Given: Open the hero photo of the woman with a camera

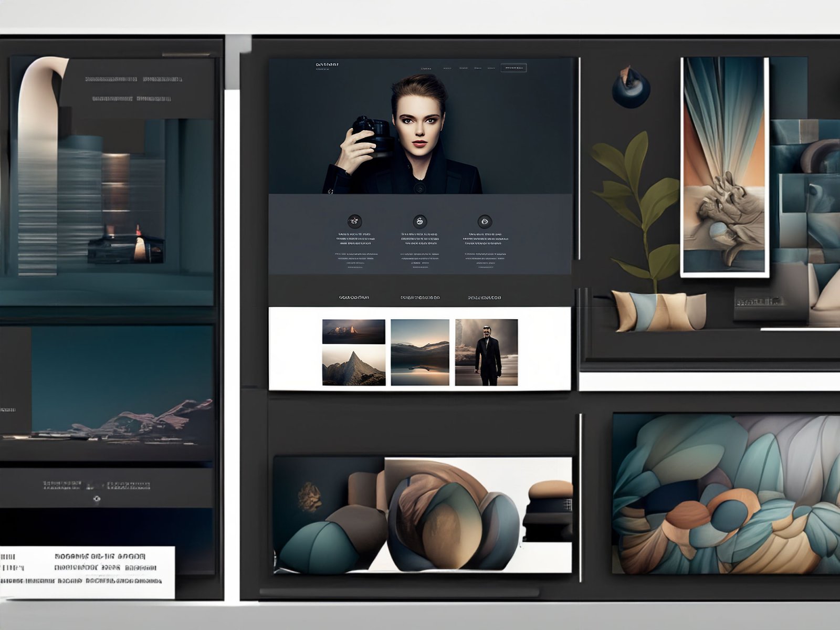Looking at the screenshot, I should tap(421, 126).
